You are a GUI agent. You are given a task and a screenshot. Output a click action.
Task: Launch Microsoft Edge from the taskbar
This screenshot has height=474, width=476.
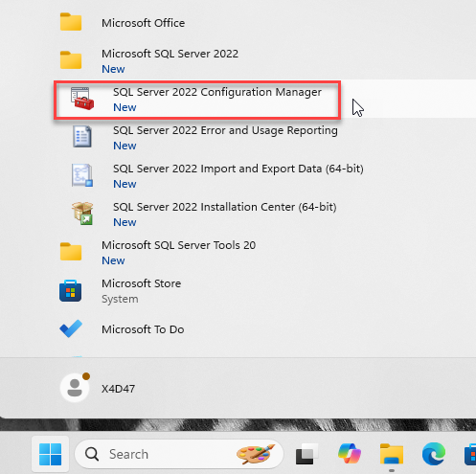434,454
